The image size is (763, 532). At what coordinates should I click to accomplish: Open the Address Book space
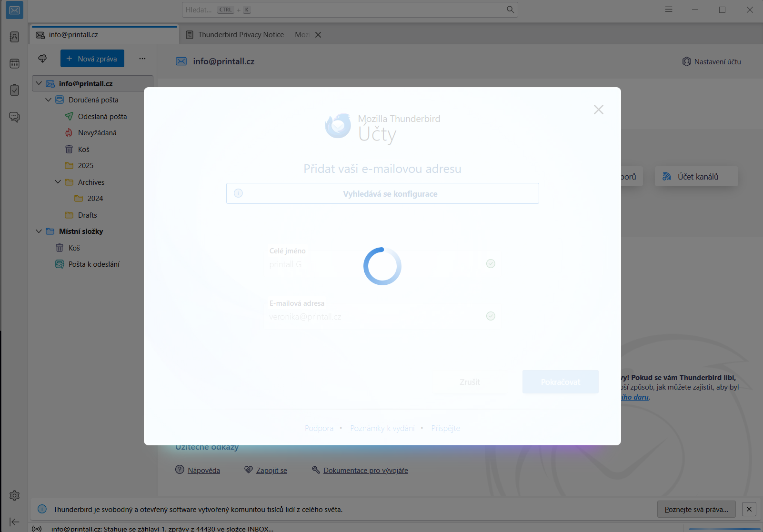[14, 37]
